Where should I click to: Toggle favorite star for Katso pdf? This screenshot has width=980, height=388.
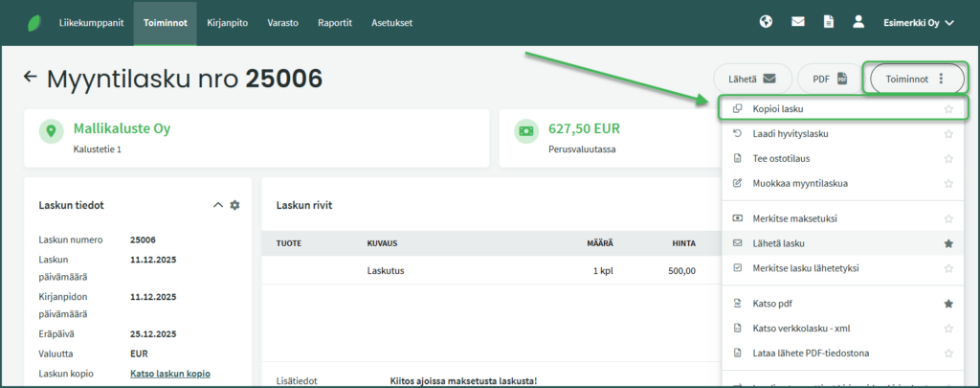tap(948, 304)
